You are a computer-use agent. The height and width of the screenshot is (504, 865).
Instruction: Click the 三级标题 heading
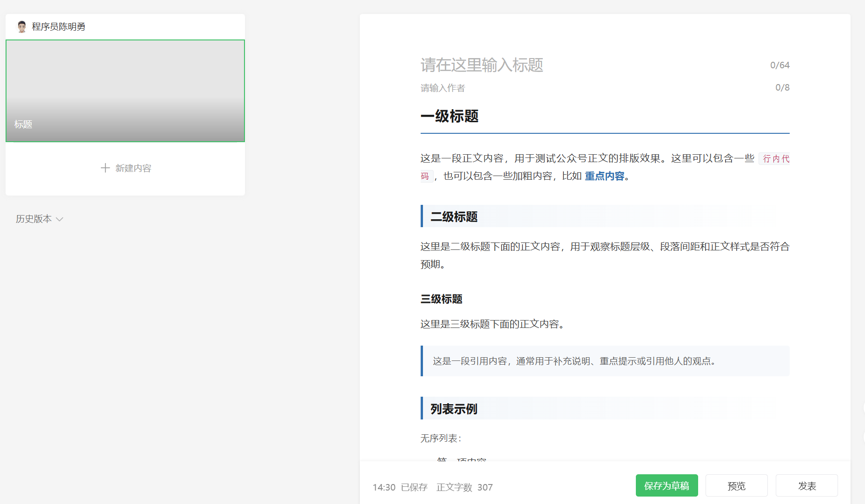441,299
